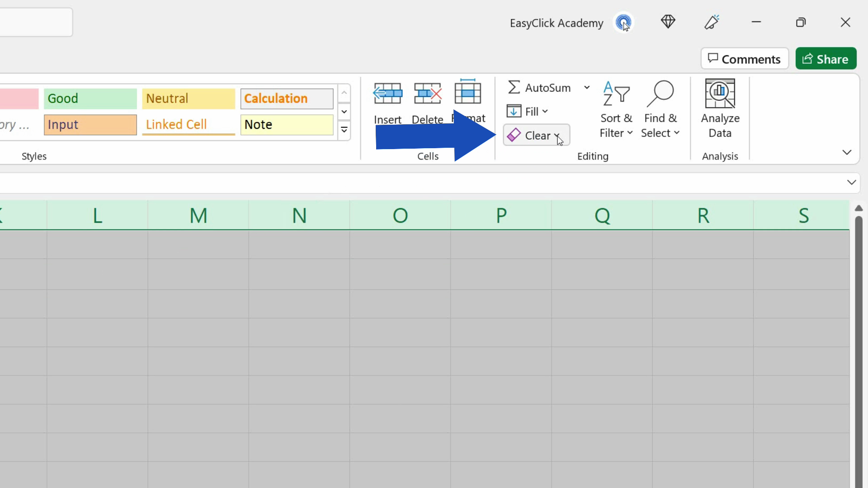
Task: Click the Share button
Action: 826,58
